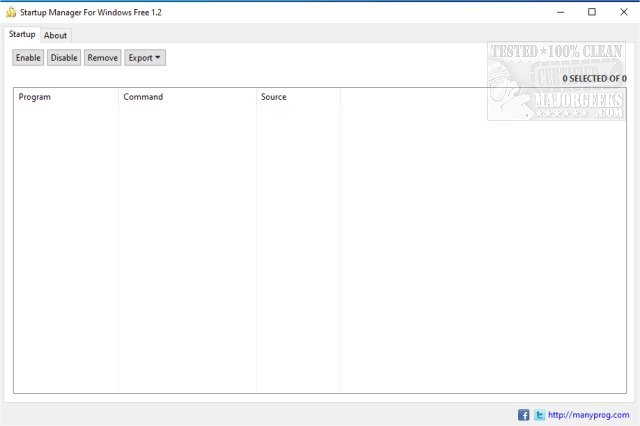Click the '0 selected of 0' counter
640x426 pixels.
point(594,78)
